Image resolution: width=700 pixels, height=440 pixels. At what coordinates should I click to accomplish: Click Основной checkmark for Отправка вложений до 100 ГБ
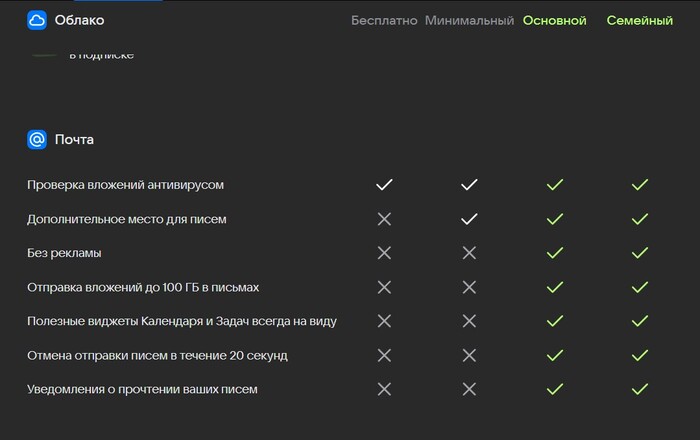(x=555, y=287)
